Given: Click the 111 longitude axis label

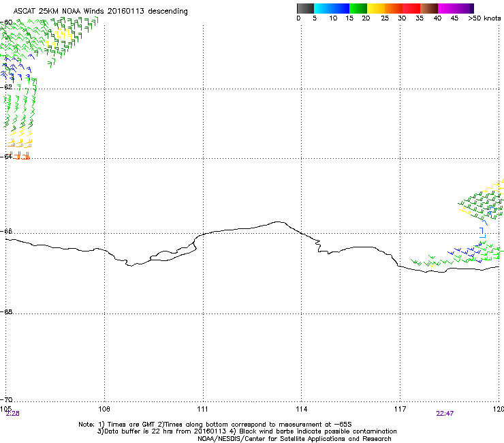Looking at the screenshot, I should tap(203, 409).
